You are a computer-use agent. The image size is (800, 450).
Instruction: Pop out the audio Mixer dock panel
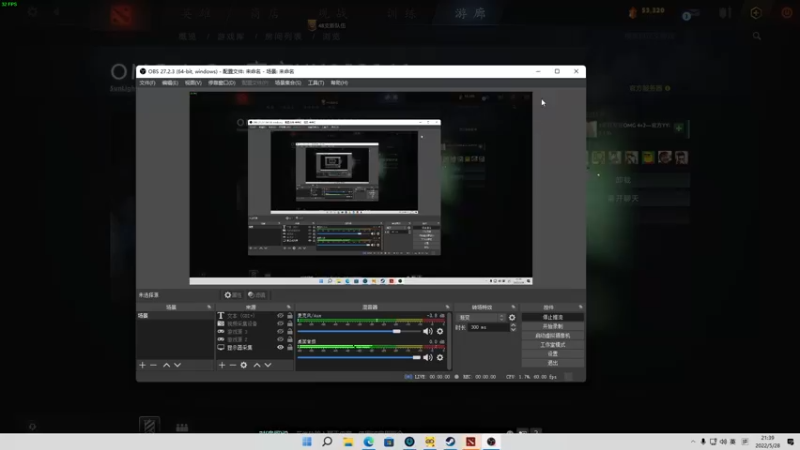447,307
